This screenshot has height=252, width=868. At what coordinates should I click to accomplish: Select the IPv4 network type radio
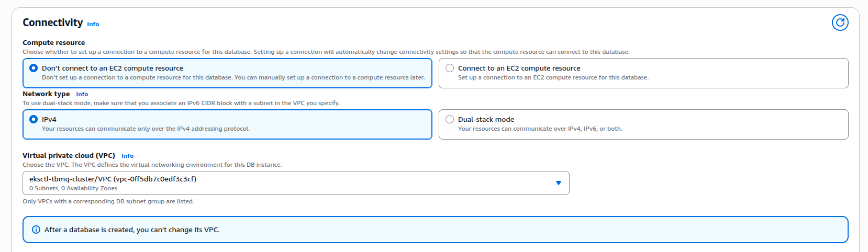[x=34, y=119]
